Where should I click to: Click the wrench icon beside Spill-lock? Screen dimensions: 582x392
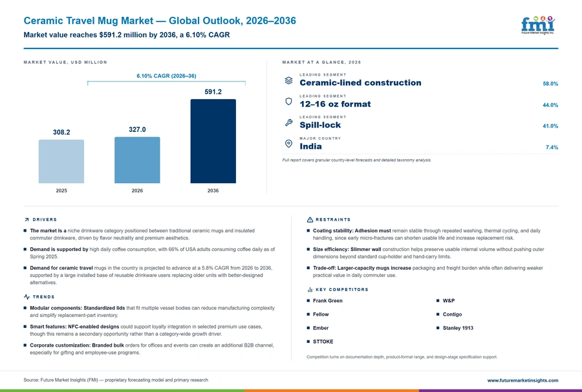click(288, 122)
